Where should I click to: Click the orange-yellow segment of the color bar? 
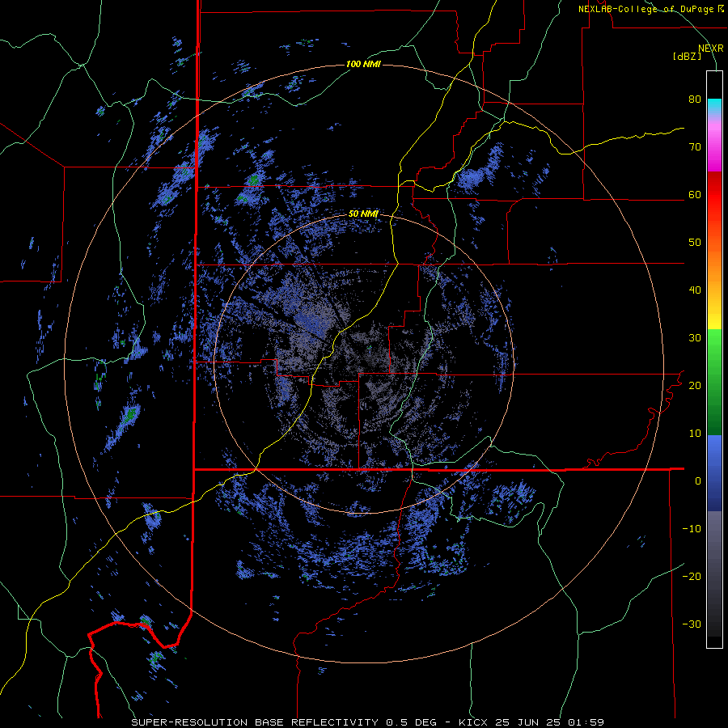pos(714,274)
